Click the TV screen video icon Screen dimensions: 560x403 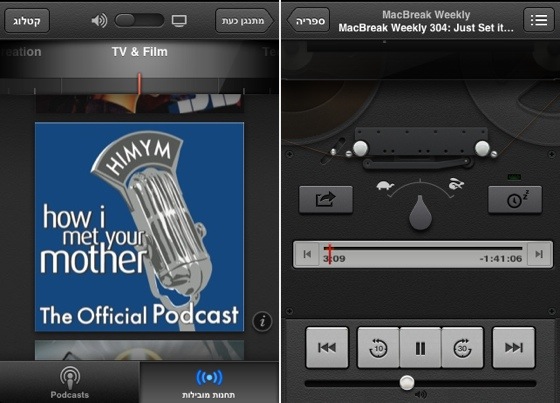[179, 20]
